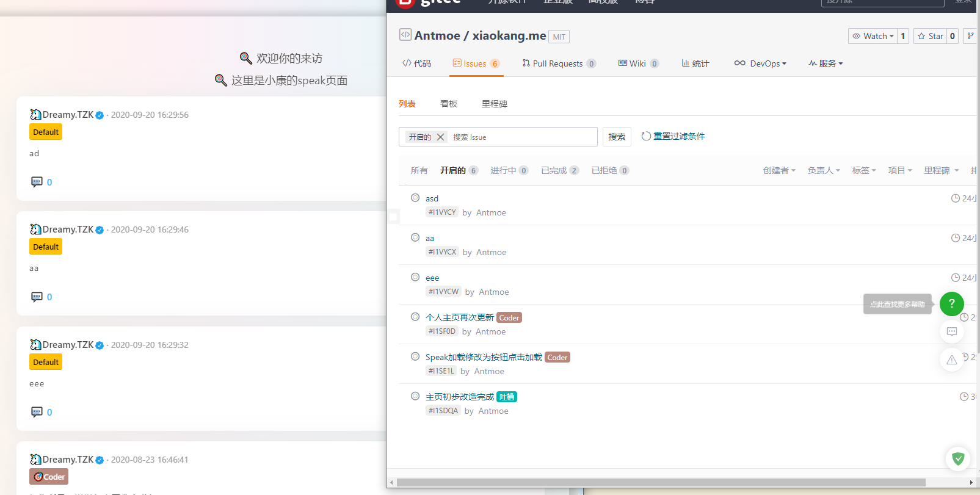
Task: Click Default label on 16:29:46 post
Action: tap(46, 247)
